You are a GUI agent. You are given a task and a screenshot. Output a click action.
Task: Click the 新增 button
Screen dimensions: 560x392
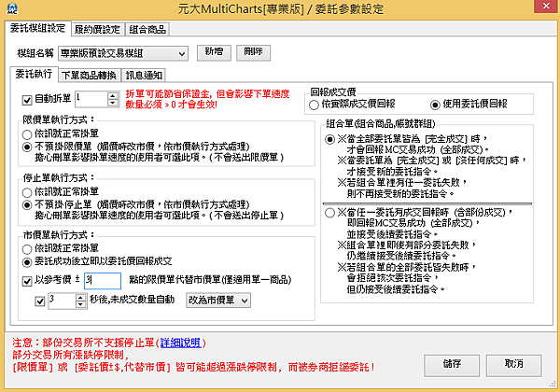click(x=214, y=52)
